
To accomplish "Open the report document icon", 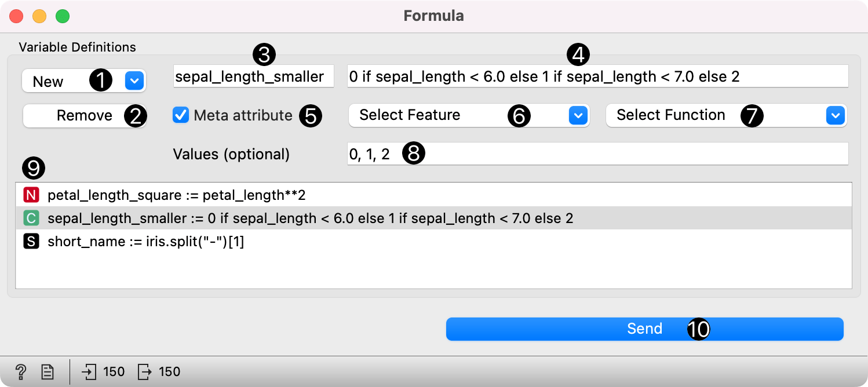I will [x=48, y=371].
